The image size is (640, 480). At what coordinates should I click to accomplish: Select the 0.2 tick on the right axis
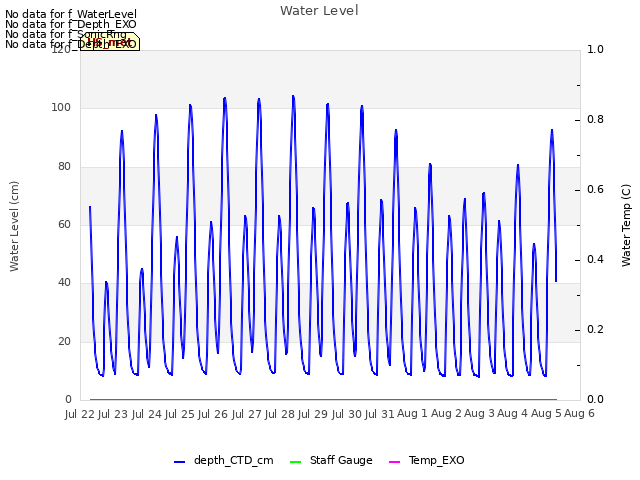(595, 330)
